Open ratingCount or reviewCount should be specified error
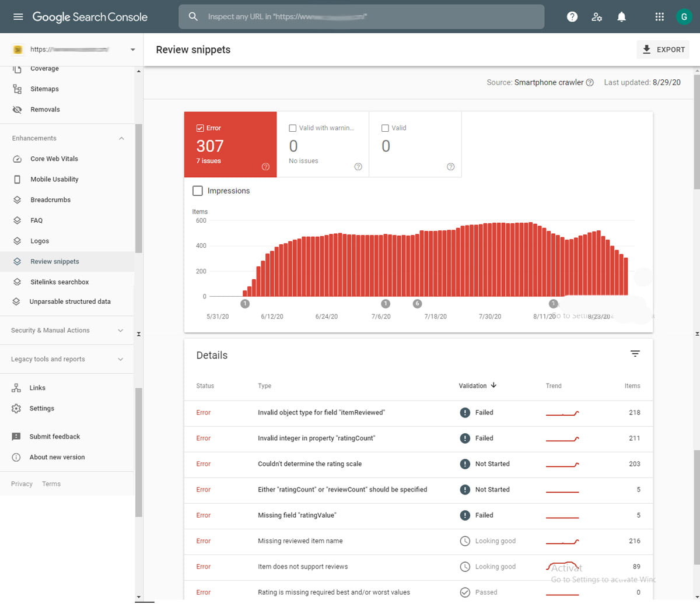The height and width of the screenshot is (604, 700). point(419,490)
